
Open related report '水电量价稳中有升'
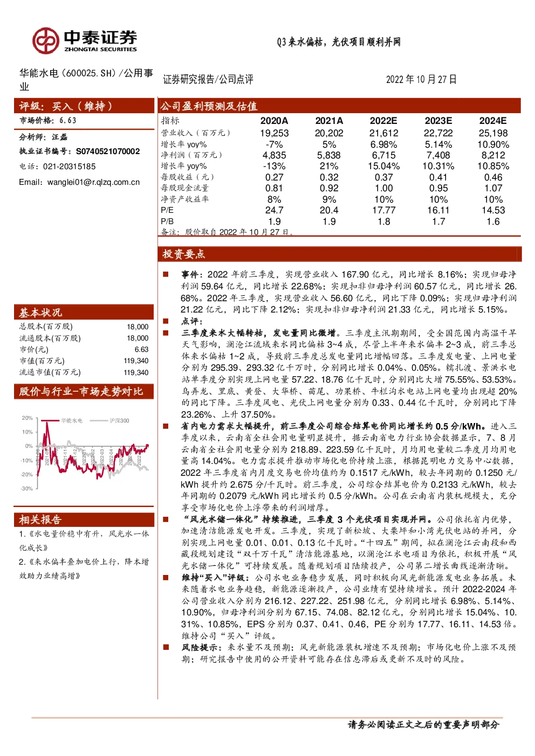(84, 540)
